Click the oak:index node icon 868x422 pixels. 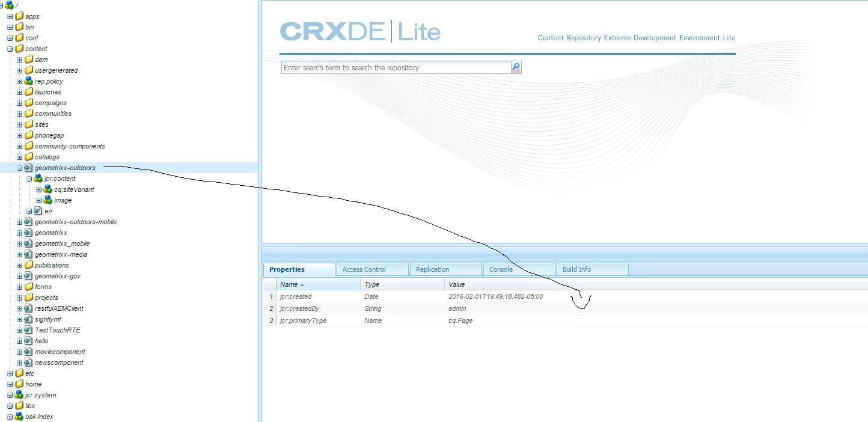click(19, 417)
